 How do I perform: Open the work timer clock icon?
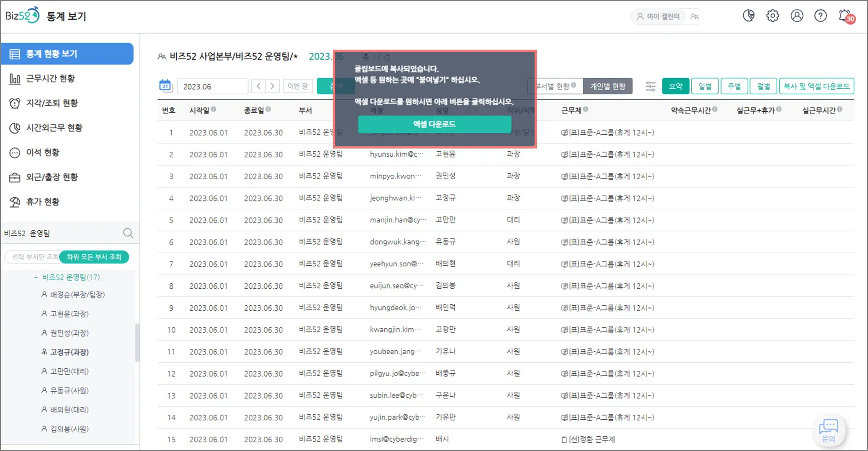tap(749, 16)
